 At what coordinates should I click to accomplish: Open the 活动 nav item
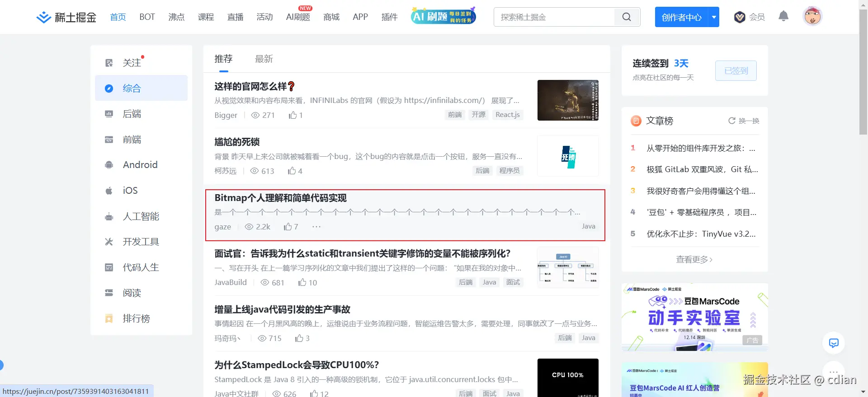click(x=264, y=17)
